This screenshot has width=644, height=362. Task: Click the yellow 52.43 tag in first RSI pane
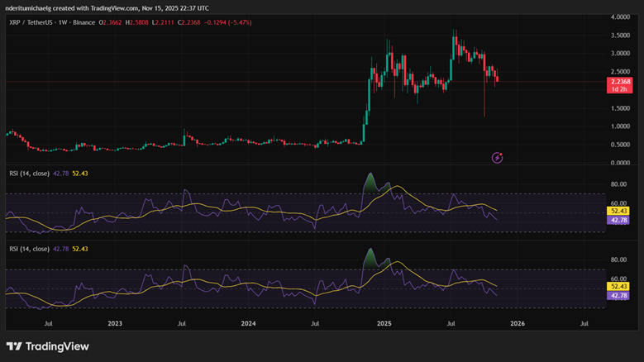coord(619,212)
